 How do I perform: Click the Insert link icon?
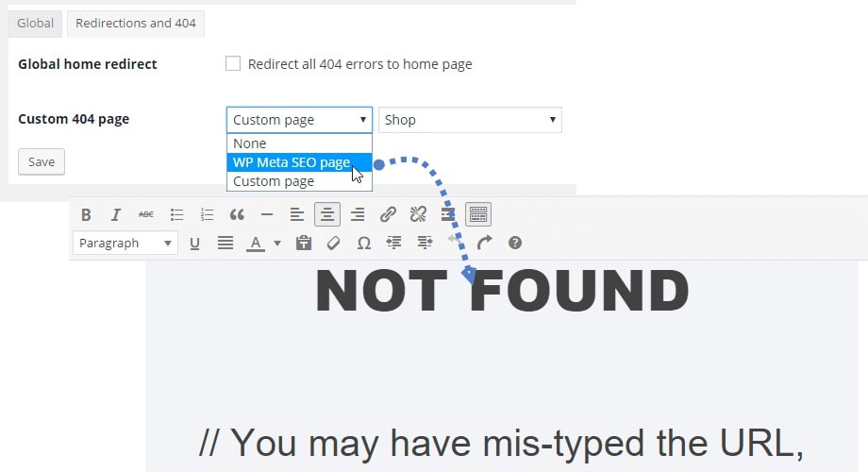[388, 214]
